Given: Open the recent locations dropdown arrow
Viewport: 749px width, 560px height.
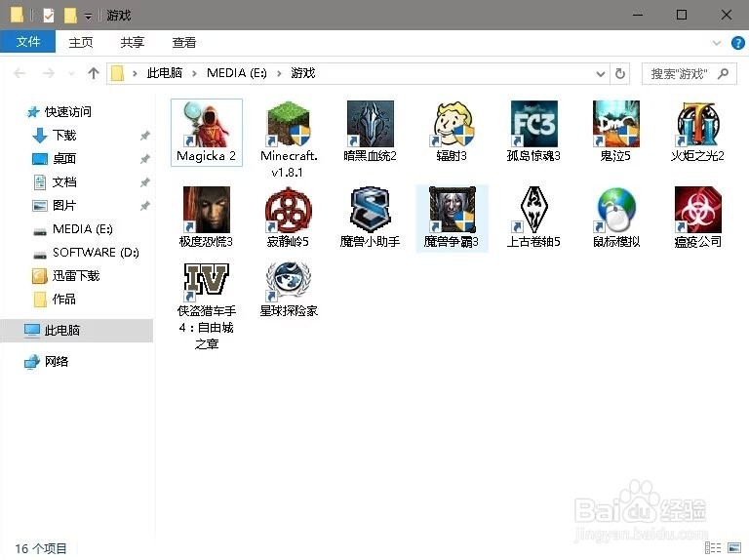Looking at the screenshot, I should coord(71,73).
